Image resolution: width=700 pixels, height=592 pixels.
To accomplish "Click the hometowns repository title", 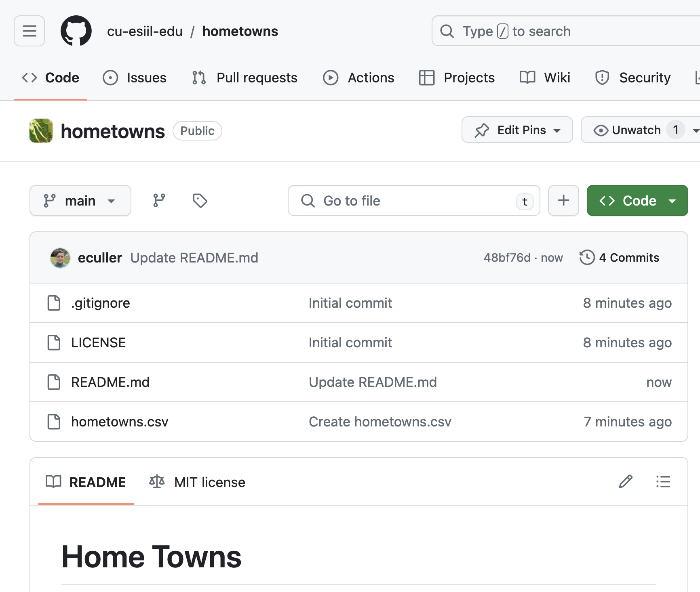I will coord(113,131).
